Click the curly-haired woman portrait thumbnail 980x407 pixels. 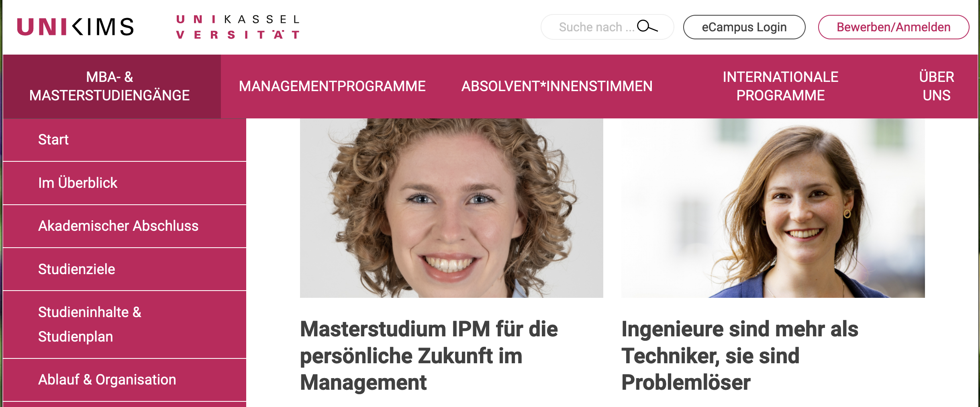coord(451,208)
